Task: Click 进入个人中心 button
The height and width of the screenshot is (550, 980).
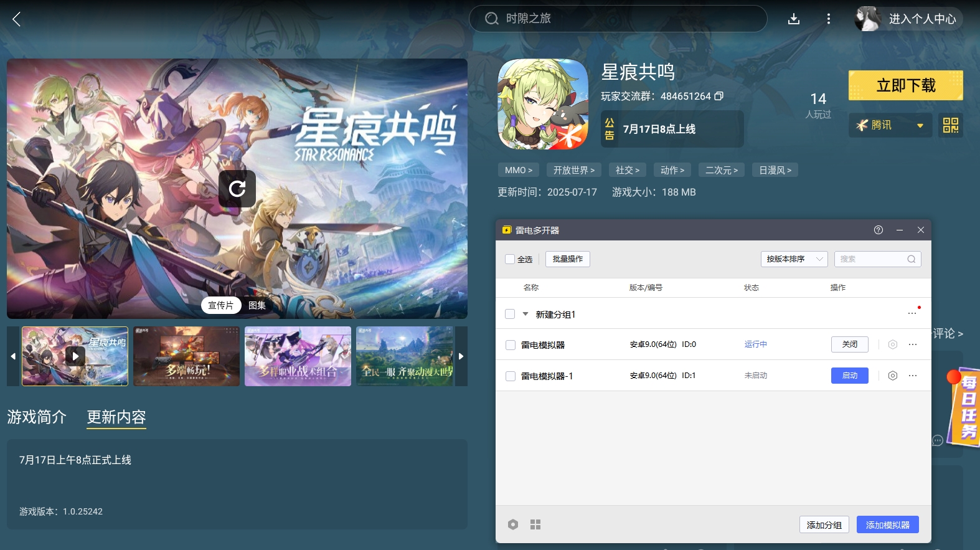Action: pos(922,19)
